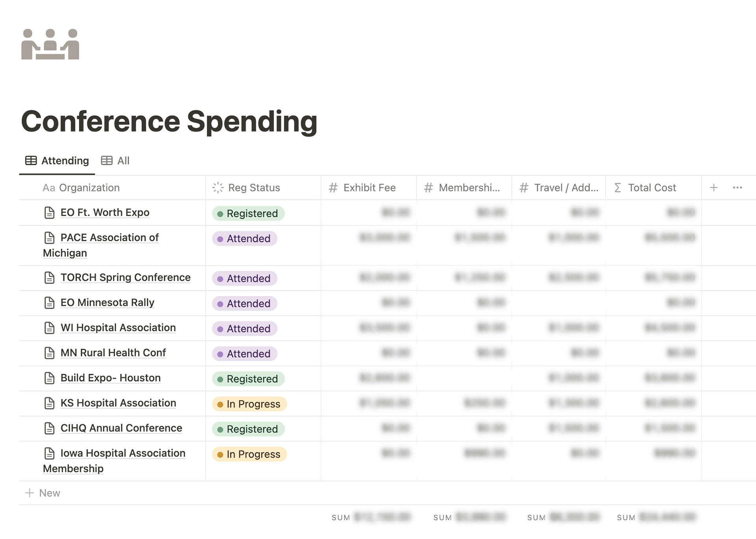Change Attended status for PACE Association of Michigan
This screenshot has height=539, width=756.
tap(245, 238)
